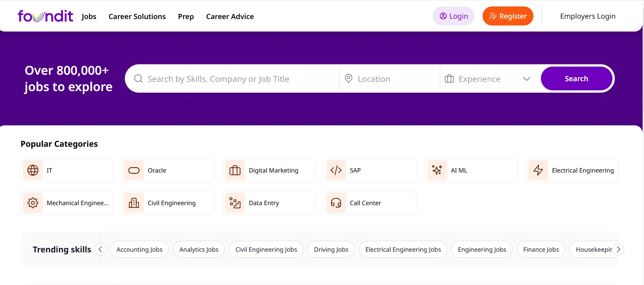Select the Finance Jobs chip

541,249
